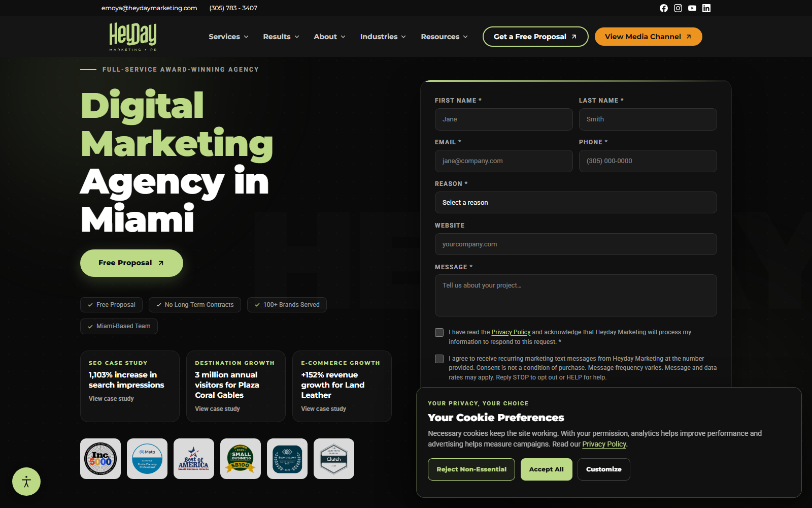Click the Message text area
812x508 pixels.
(576, 296)
